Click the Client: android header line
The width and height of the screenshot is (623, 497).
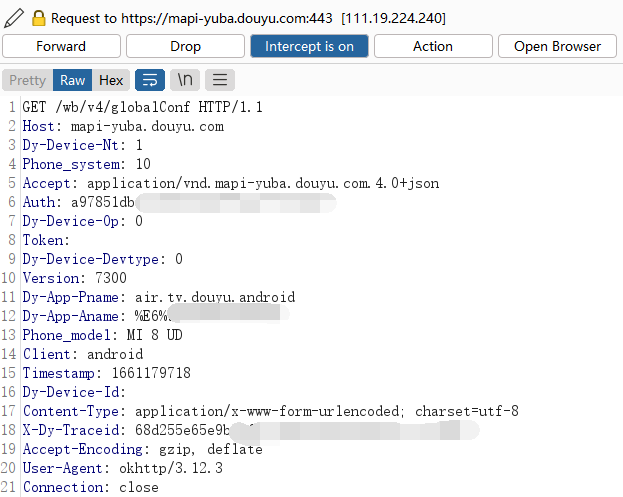point(83,354)
